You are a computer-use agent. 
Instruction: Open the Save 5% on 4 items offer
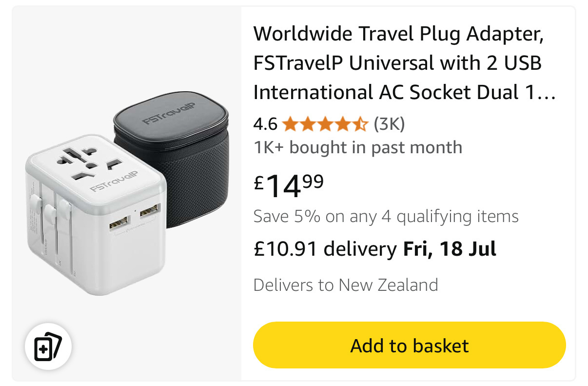(386, 216)
